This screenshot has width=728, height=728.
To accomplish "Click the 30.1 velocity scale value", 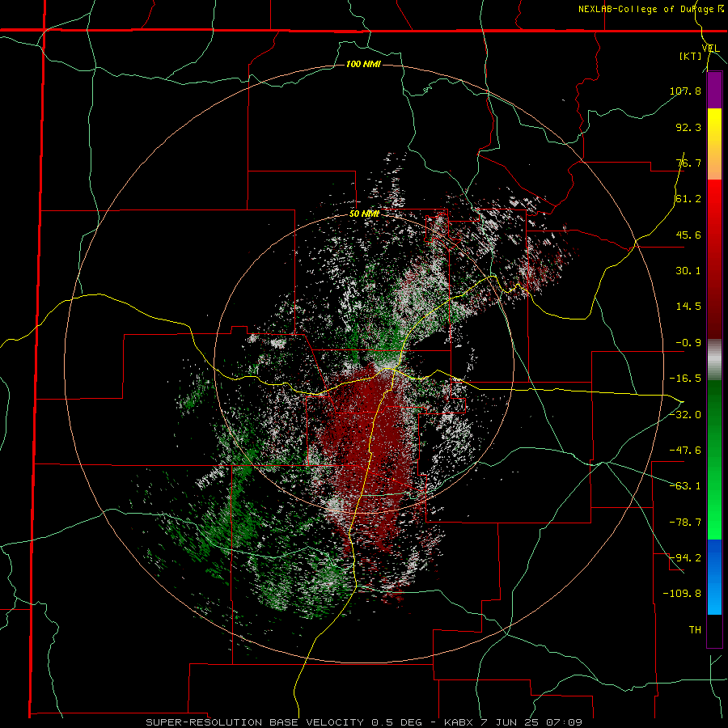I will click(x=688, y=271).
